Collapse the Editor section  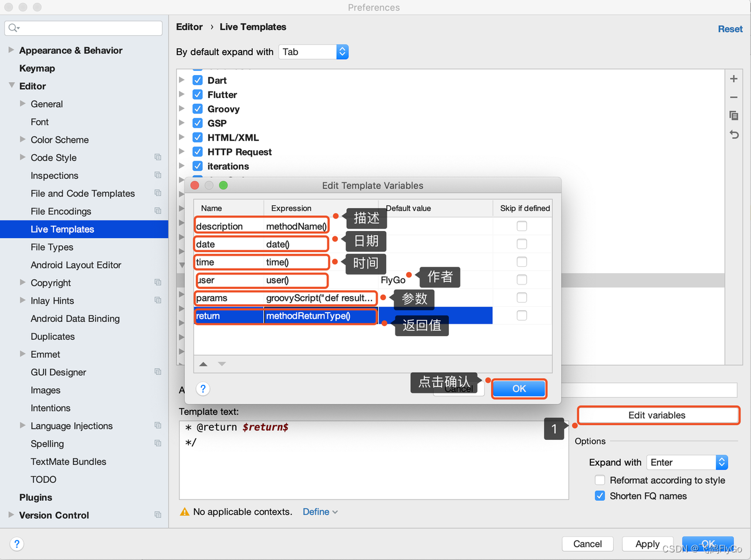11,86
